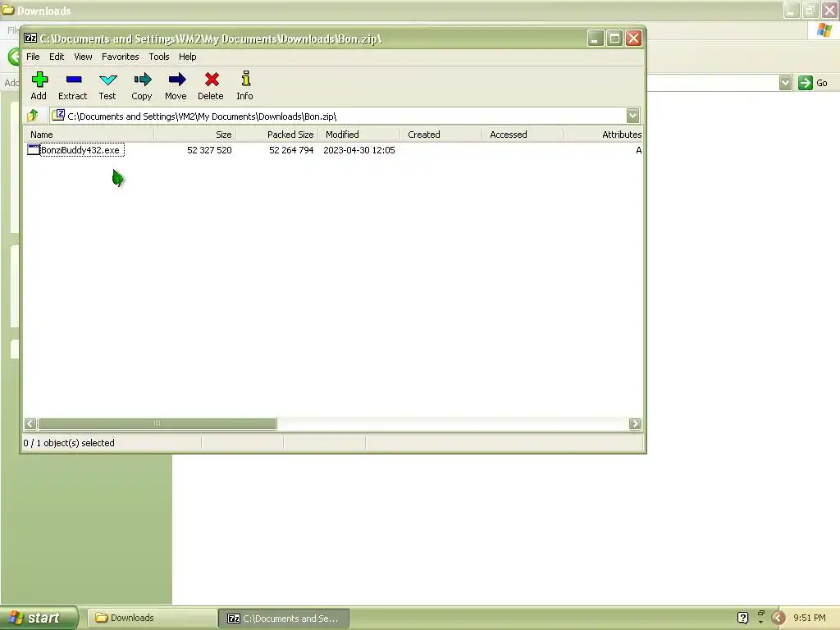
Task: Sort by the Packed Size column header
Action: pos(277,135)
